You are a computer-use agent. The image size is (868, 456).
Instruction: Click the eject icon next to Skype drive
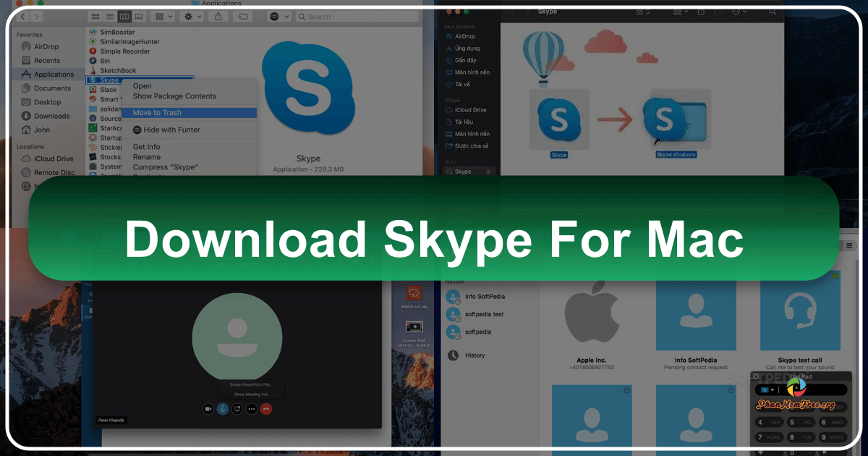pyautogui.click(x=489, y=172)
